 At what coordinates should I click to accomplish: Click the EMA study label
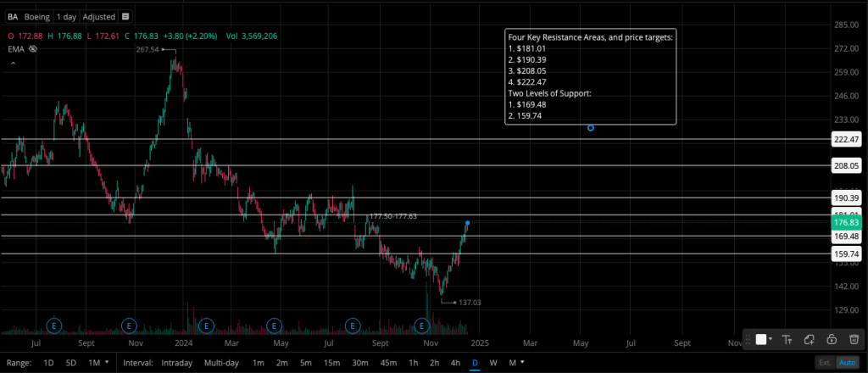[x=15, y=48]
